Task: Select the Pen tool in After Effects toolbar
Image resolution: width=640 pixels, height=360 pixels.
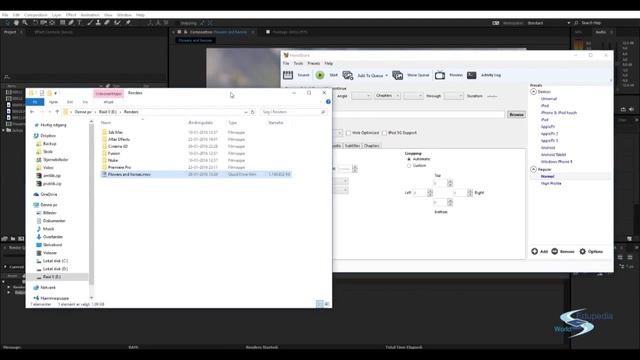Action: 71,23
